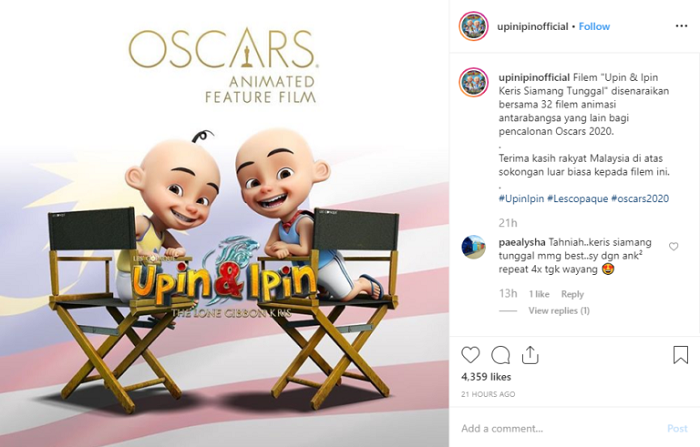The width and height of the screenshot is (700, 447).
Task: Open comments via speech bubble icon
Action: (x=500, y=355)
